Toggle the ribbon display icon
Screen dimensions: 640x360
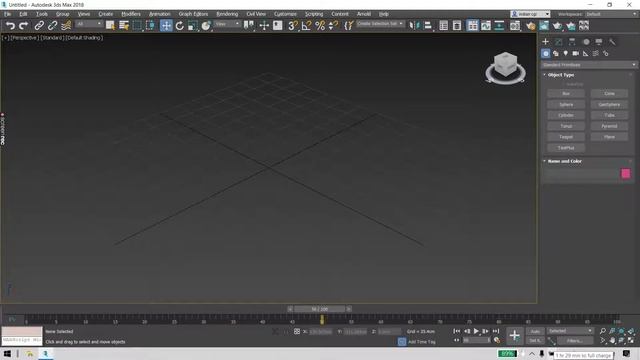point(472,26)
